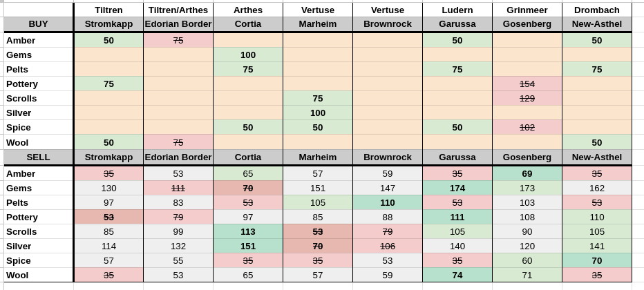644x290 pixels.
Task: Select Gems buy value 100 in Cortia
Action: (248, 55)
